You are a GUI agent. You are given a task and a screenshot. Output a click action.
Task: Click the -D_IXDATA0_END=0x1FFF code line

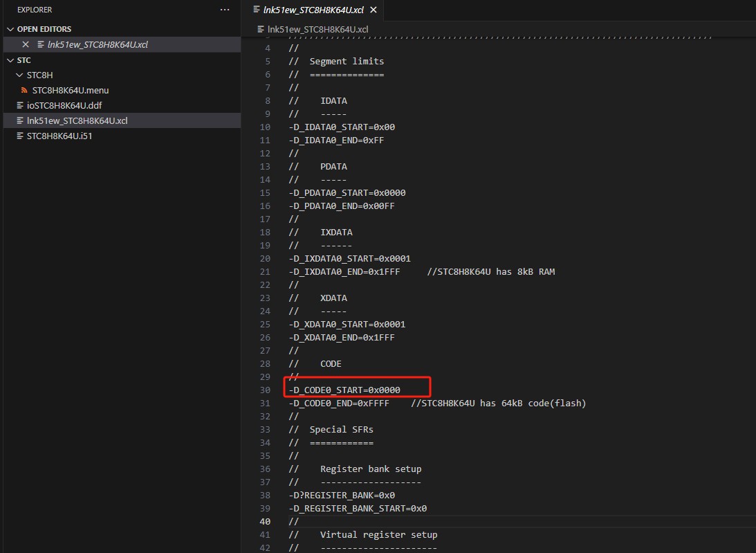344,272
